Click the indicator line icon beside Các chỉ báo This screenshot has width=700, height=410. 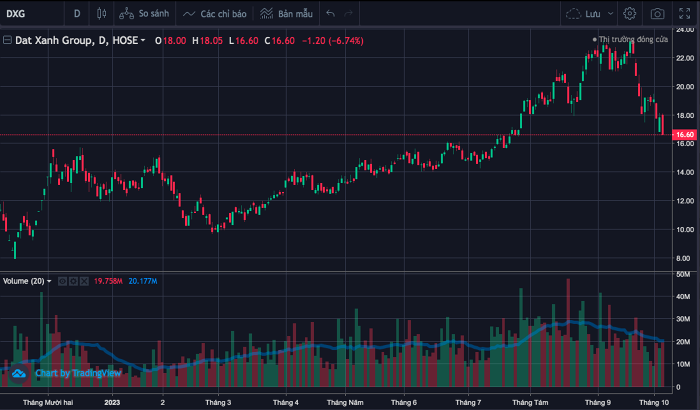[x=189, y=14]
